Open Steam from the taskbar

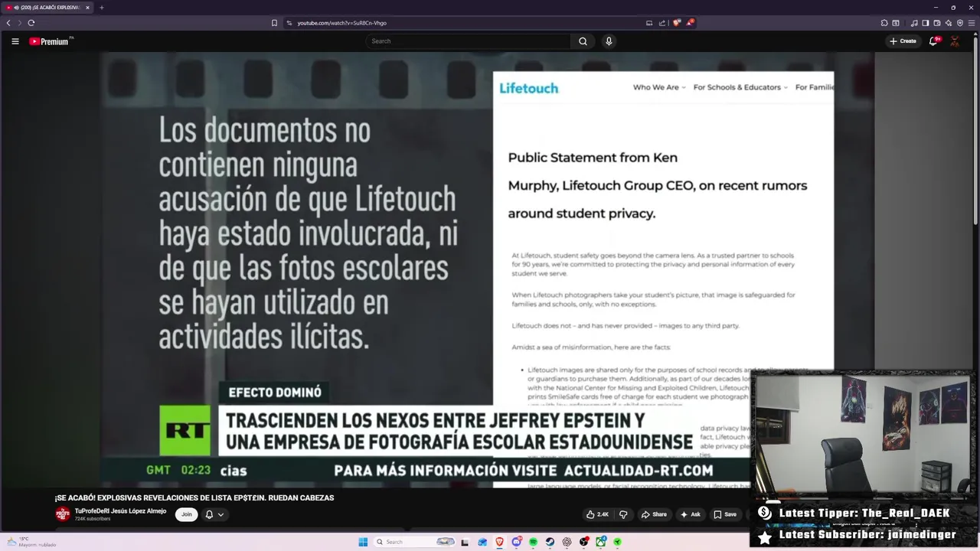(x=550, y=542)
